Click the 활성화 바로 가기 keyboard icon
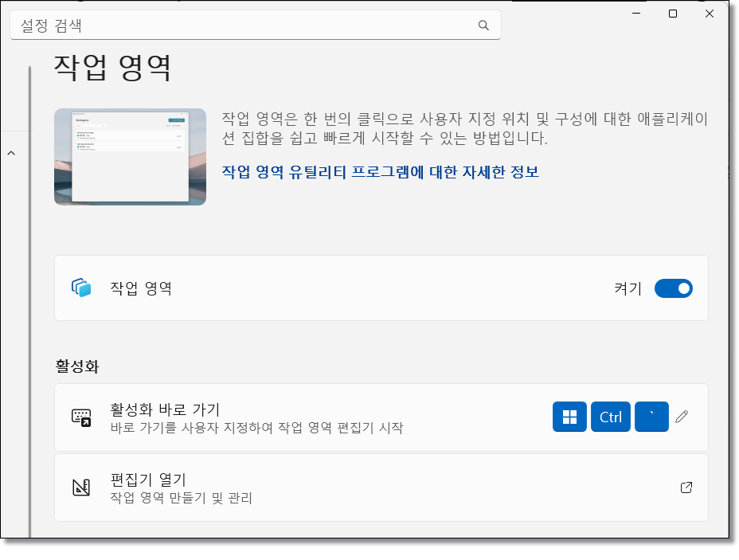 81,417
